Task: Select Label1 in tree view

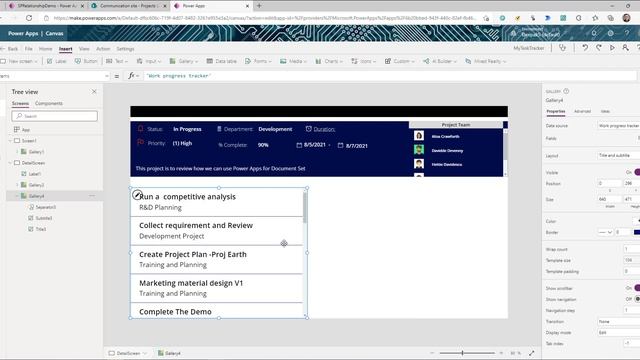Action: 31,174
